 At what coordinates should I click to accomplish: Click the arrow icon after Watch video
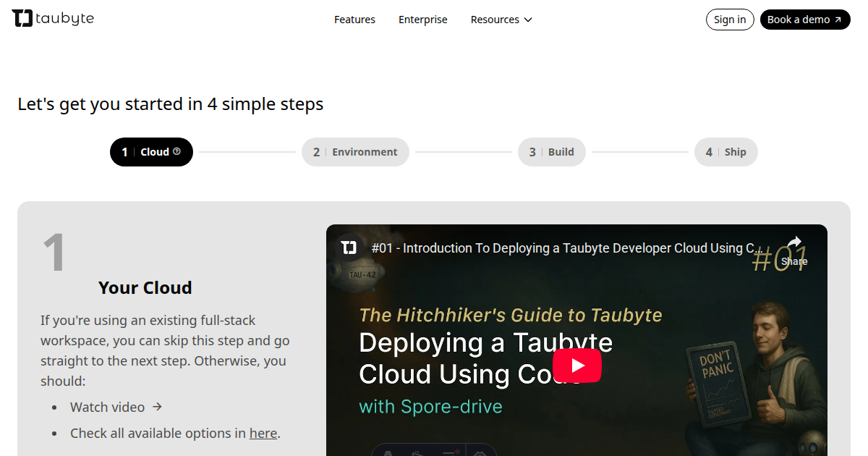[x=158, y=407]
